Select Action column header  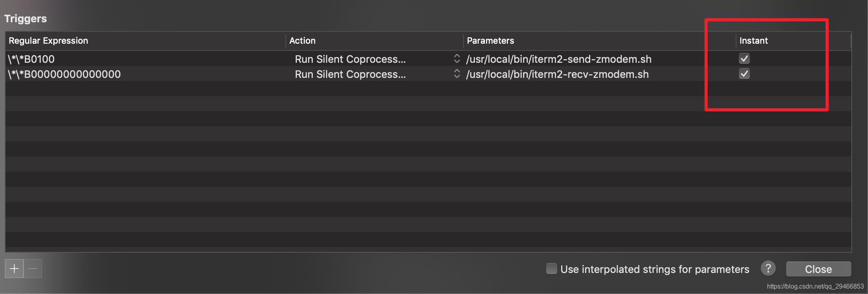[374, 41]
